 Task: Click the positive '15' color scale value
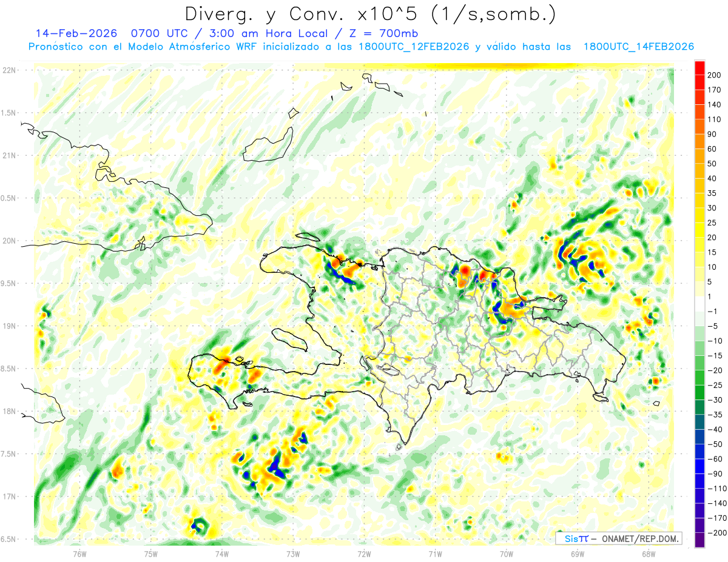pyautogui.click(x=713, y=252)
